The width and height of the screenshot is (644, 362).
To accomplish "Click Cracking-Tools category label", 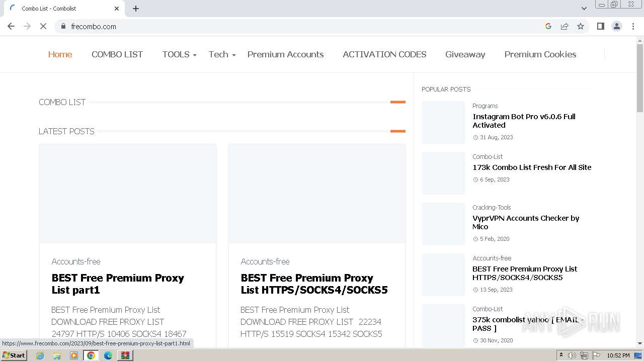I will point(492,208).
